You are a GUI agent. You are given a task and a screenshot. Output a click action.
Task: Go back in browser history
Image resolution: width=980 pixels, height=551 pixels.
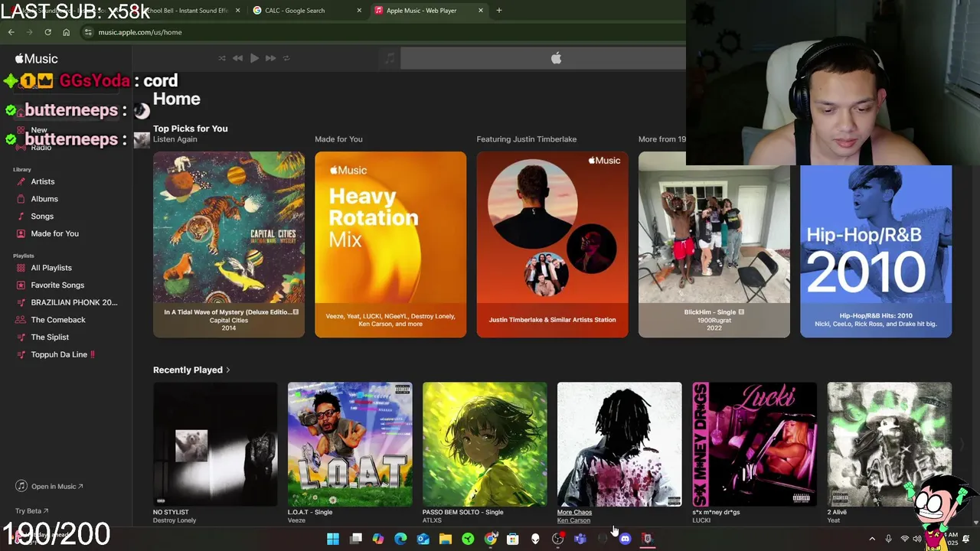[11, 32]
